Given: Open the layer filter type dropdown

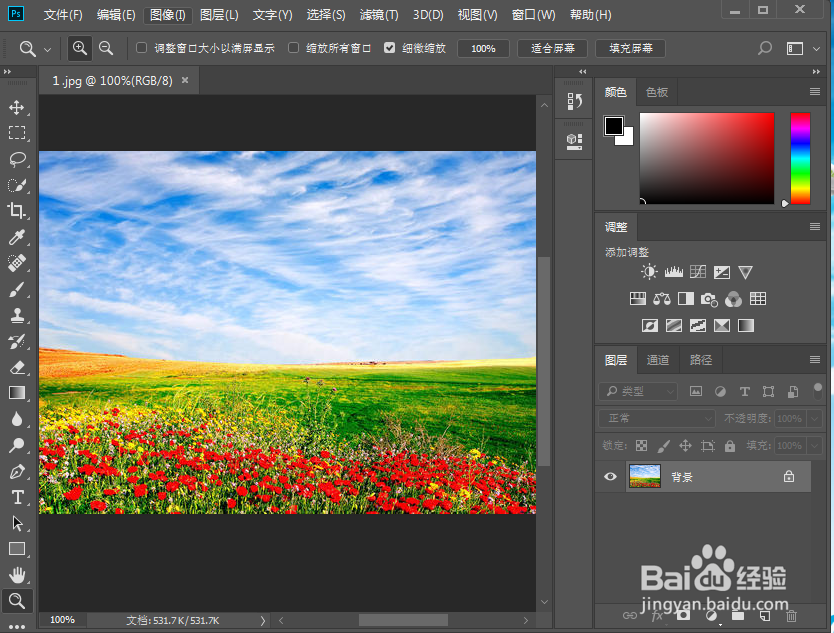Looking at the screenshot, I should click(x=638, y=392).
